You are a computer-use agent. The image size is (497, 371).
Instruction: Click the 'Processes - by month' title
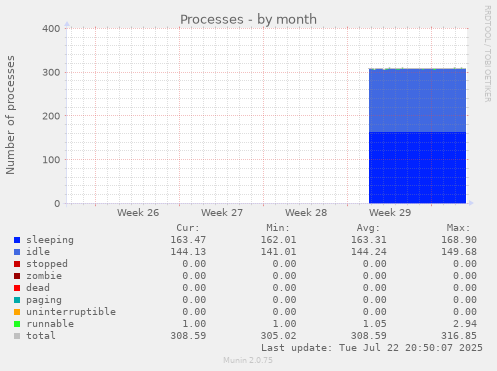248,19
